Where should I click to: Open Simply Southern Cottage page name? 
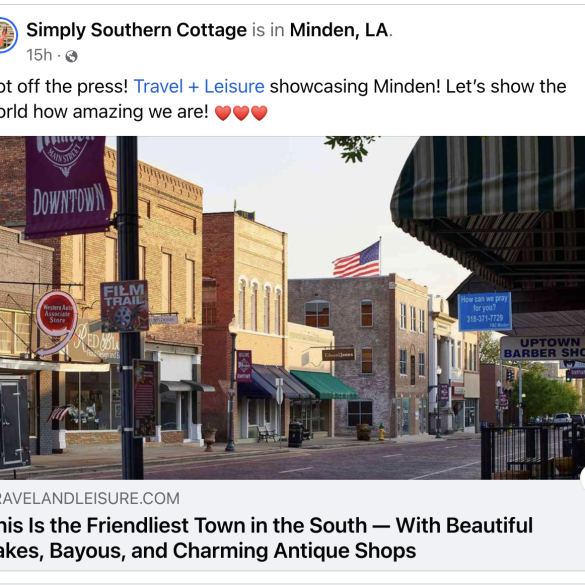[137, 30]
